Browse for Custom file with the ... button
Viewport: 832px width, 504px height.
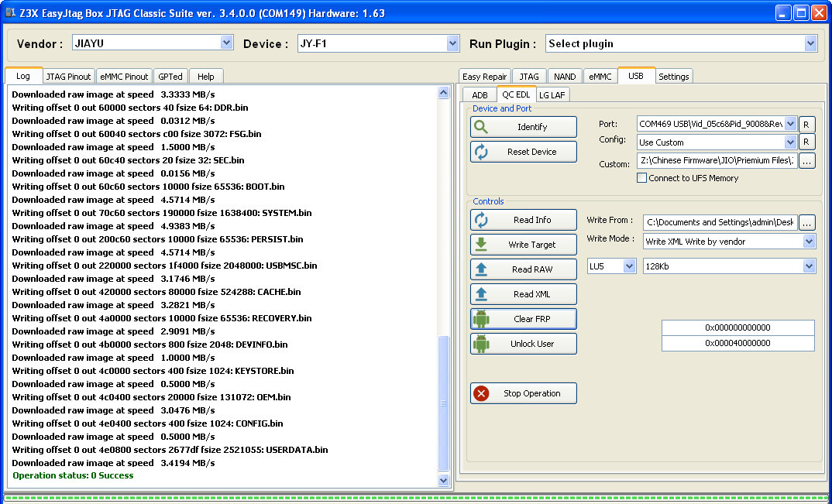click(806, 160)
